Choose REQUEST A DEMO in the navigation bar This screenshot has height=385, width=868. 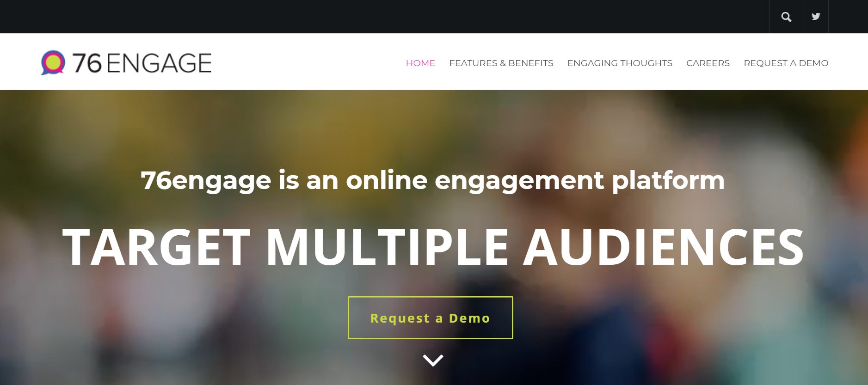point(786,63)
